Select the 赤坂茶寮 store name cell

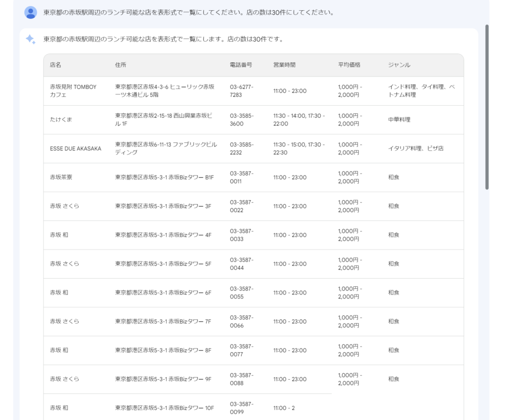(x=61, y=177)
